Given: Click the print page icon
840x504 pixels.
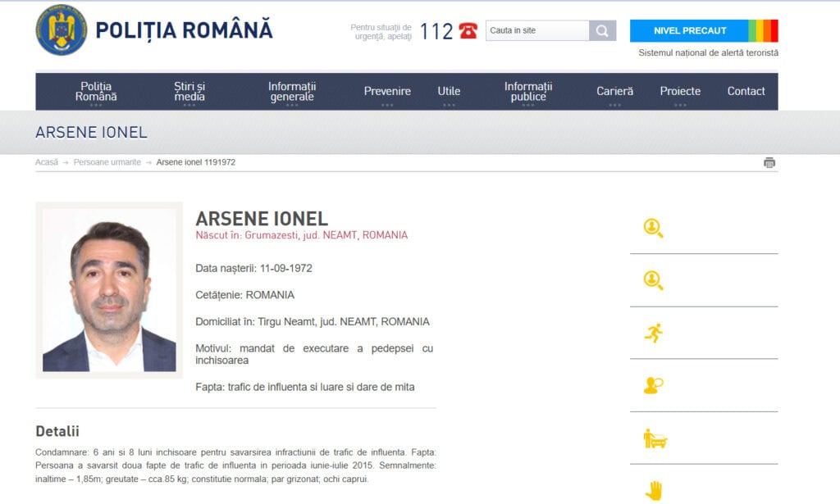Looking at the screenshot, I should pos(769,162).
